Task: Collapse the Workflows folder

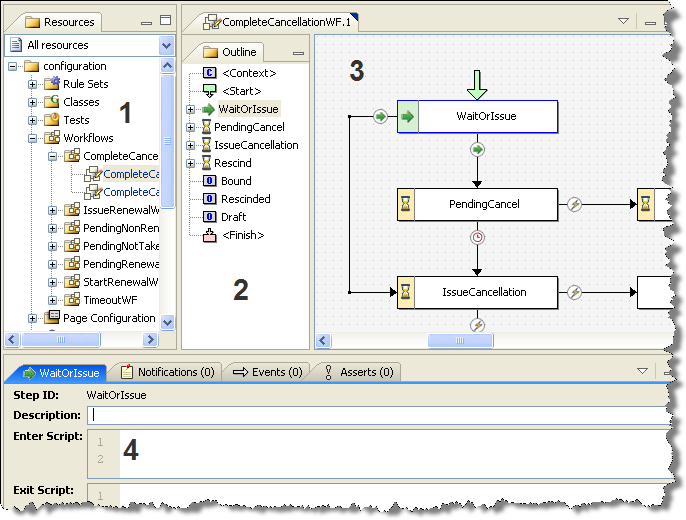Action: (x=33, y=138)
